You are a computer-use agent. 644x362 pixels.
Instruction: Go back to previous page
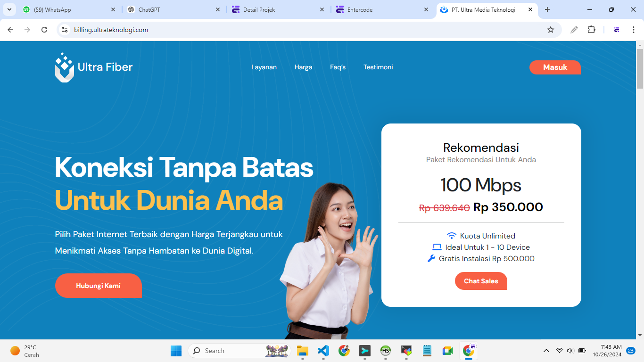[x=10, y=30]
